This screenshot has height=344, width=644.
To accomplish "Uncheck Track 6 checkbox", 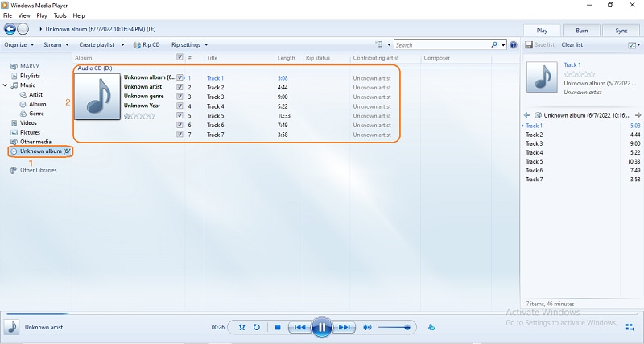I will pos(180,125).
